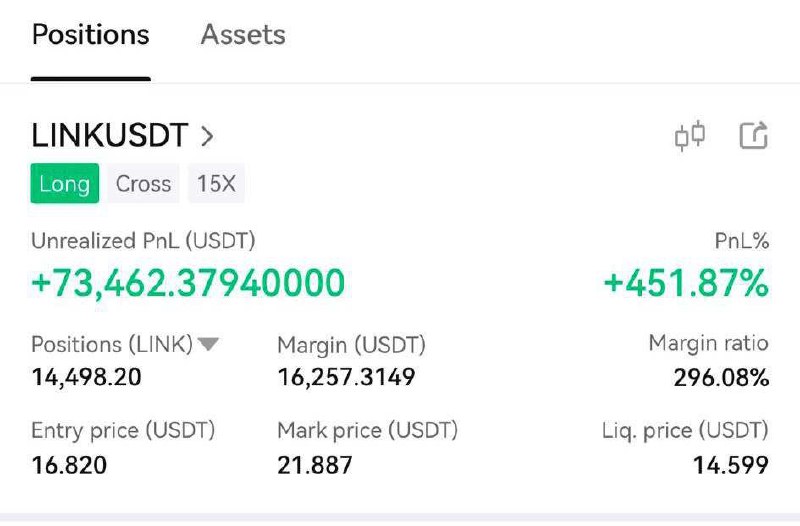Tap the Liq. price 14.599 value
The height and width of the screenshot is (526, 800).
(731, 465)
